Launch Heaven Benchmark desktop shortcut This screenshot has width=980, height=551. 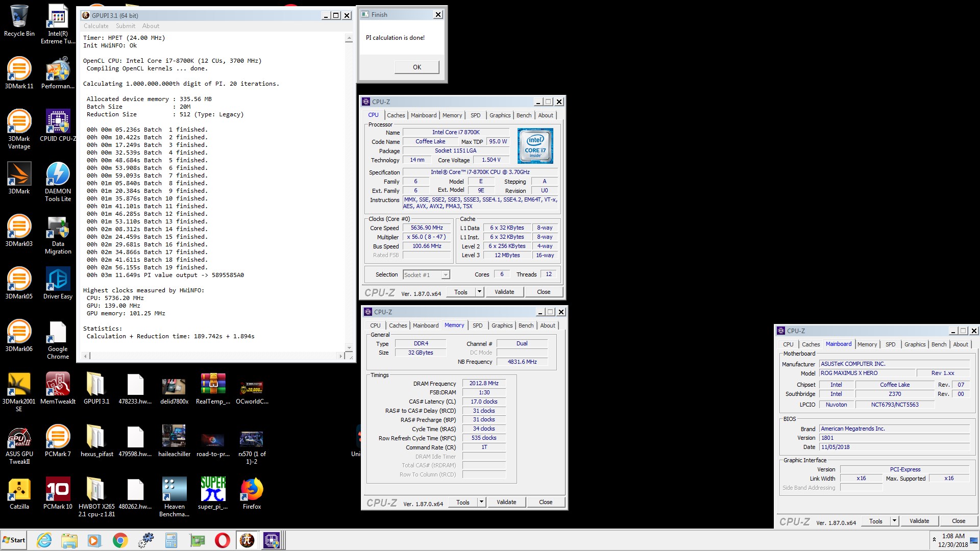point(174,497)
